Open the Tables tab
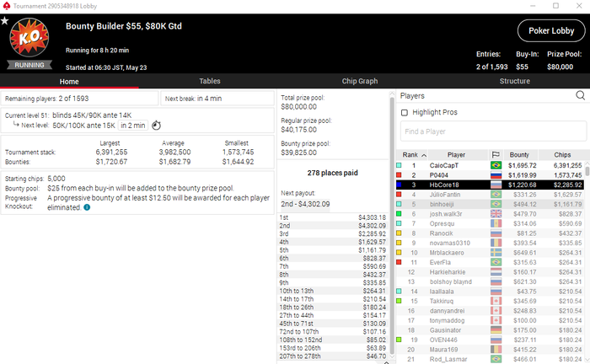The image size is (590, 364). 210,81
